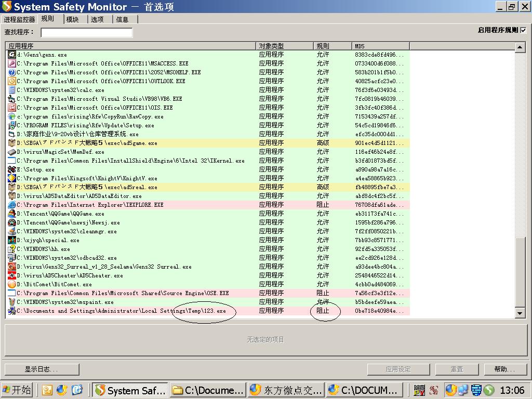Select the 阻止 rule of OSE.EXE
This screenshot has height=399, width=532.
click(323, 293)
